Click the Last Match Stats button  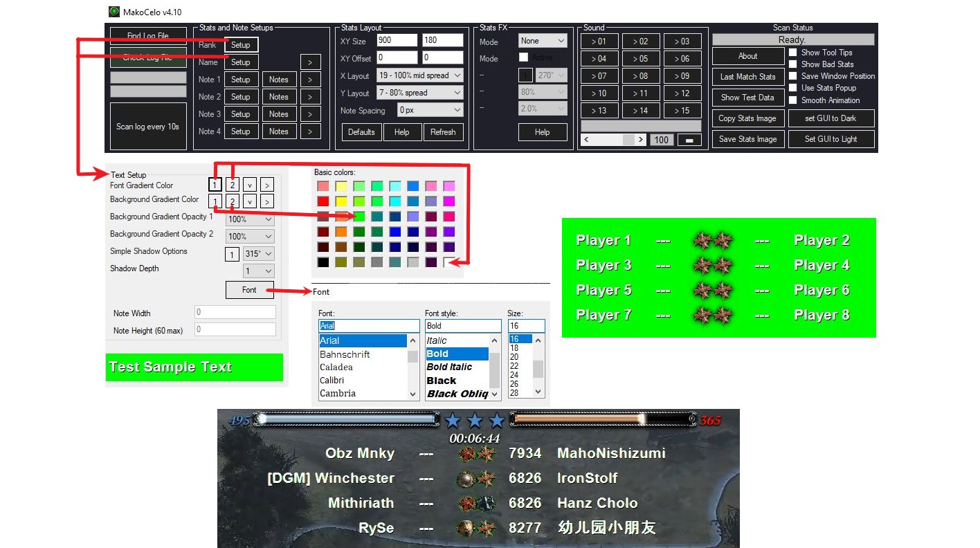pos(747,77)
